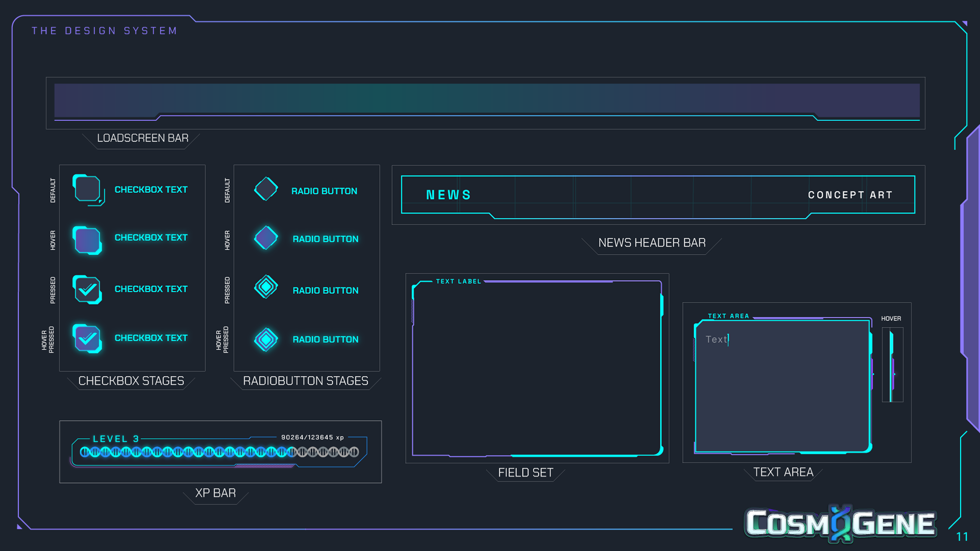Select the hover-state diamond radio button
980x551 pixels.
click(x=266, y=238)
